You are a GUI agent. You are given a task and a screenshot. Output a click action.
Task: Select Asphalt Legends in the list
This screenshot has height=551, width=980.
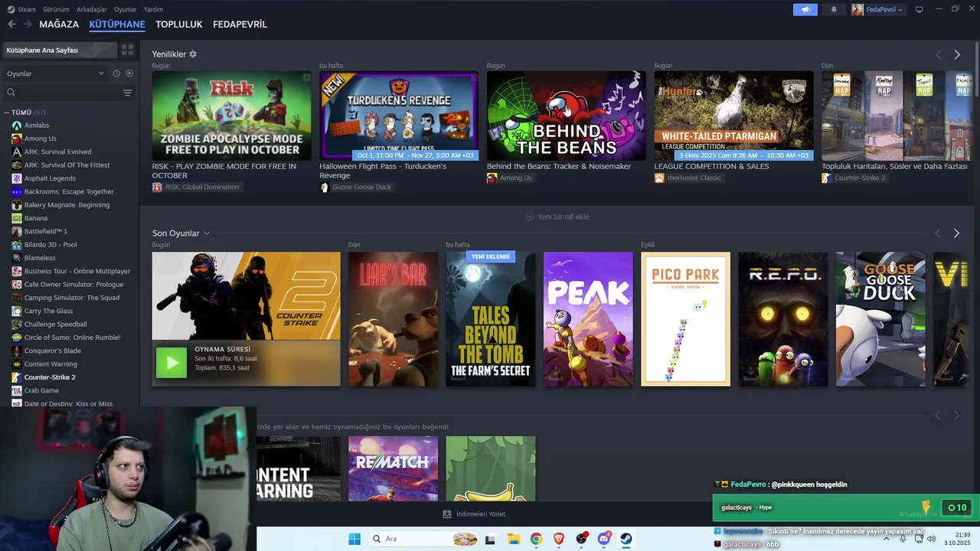pyautogui.click(x=50, y=178)
